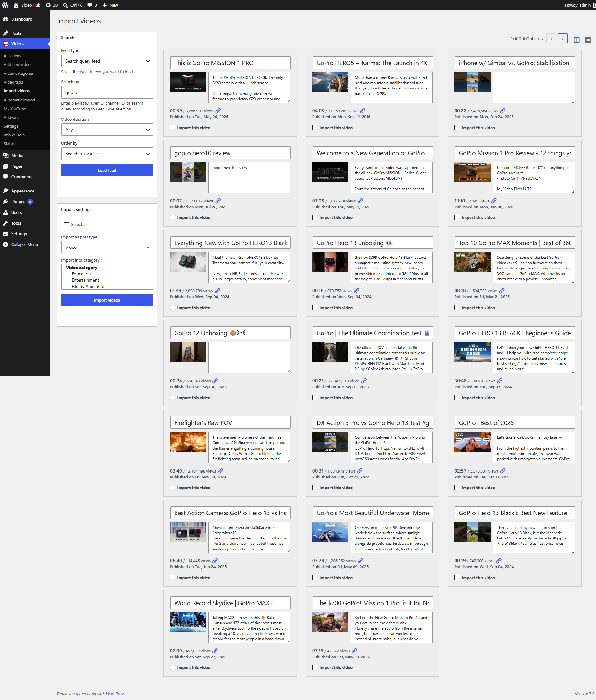Check Import for GoPro HERO5 + Karma video

(314, 128)
